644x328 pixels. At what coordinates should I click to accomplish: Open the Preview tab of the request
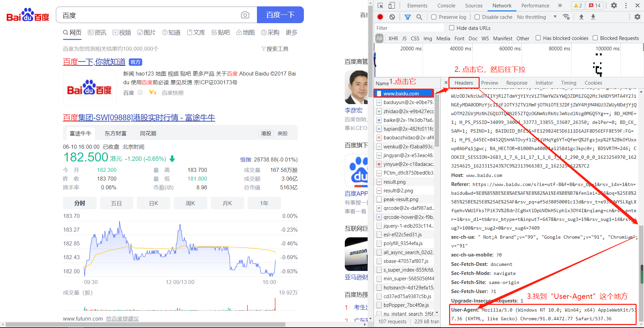489,83
